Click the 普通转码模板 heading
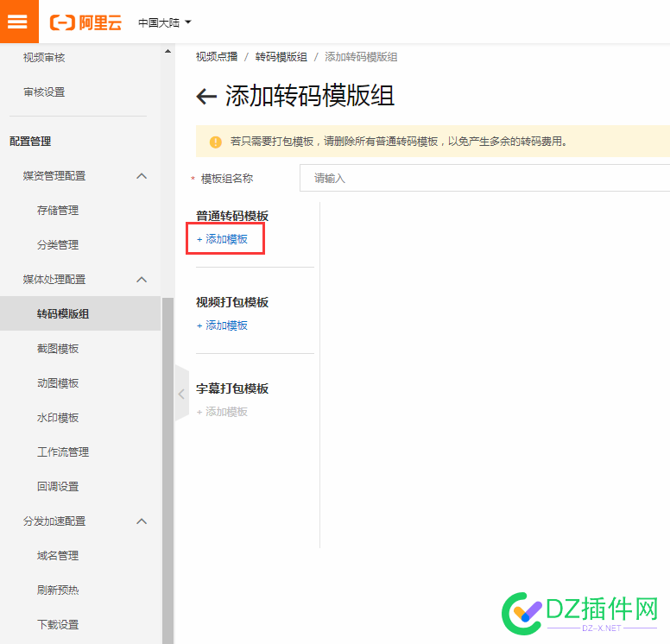 232,216
